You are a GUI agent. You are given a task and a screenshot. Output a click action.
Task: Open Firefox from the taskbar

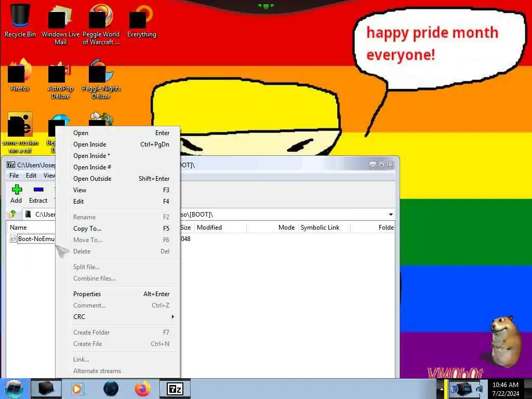click(x=143, y=389)
